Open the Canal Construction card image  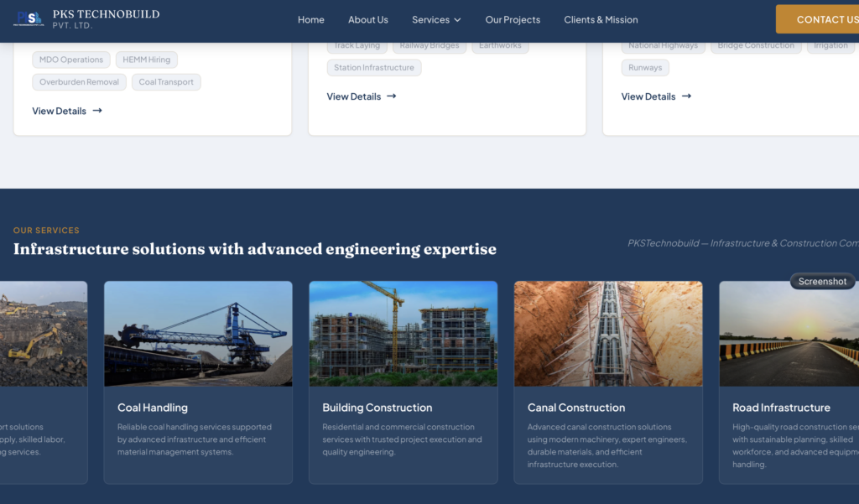[x=608, y=334]
